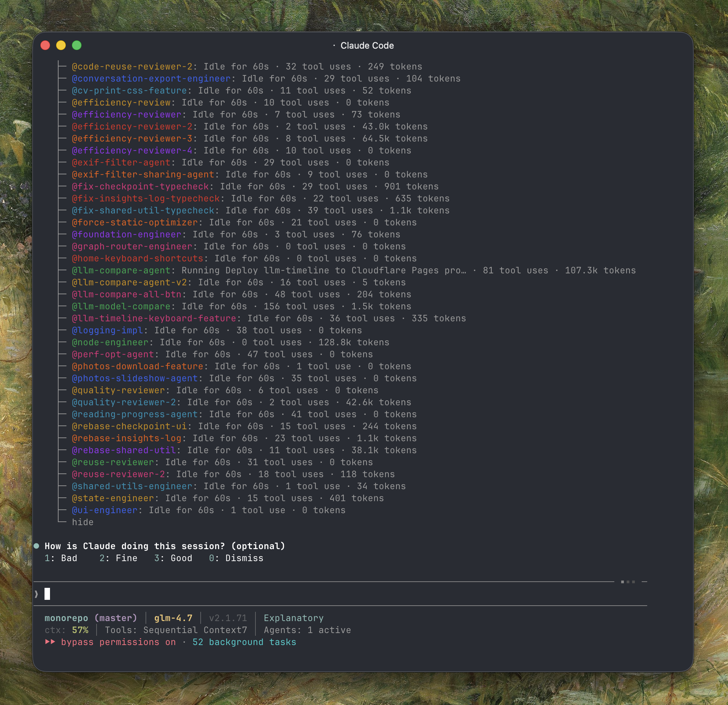
Task: Select rating option 3: Good
Action: [174, 558]
